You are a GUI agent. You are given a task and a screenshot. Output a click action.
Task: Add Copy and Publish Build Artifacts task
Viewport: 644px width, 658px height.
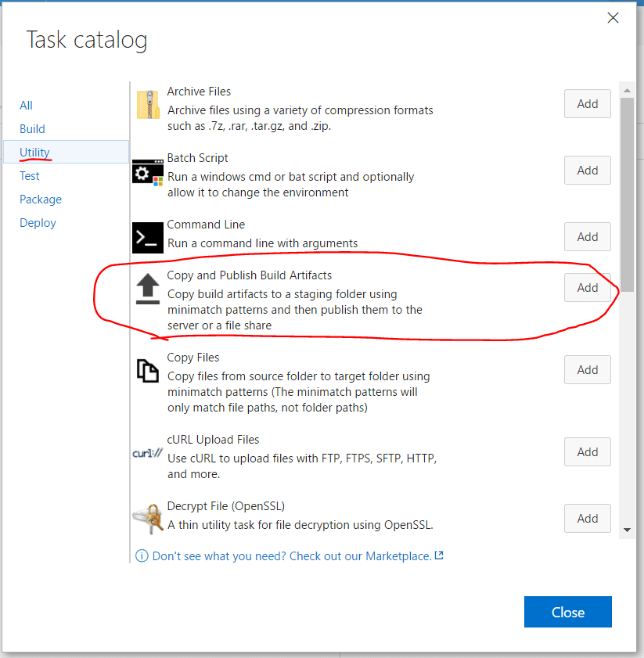point(588,287)
